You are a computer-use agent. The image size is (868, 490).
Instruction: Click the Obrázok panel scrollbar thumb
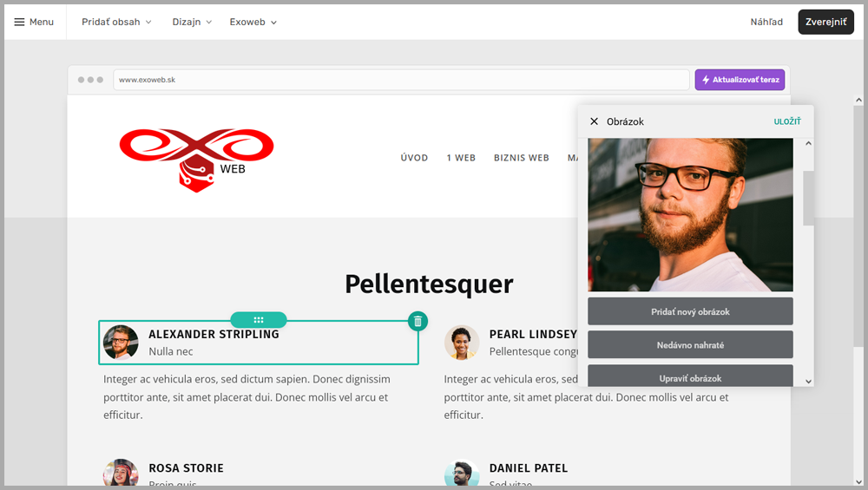(808, 198)
